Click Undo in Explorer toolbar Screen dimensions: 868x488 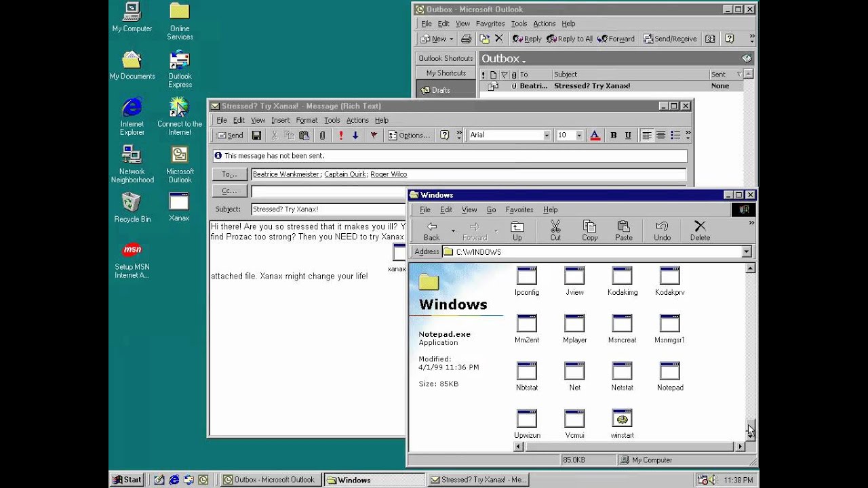(x=663, y=231)
